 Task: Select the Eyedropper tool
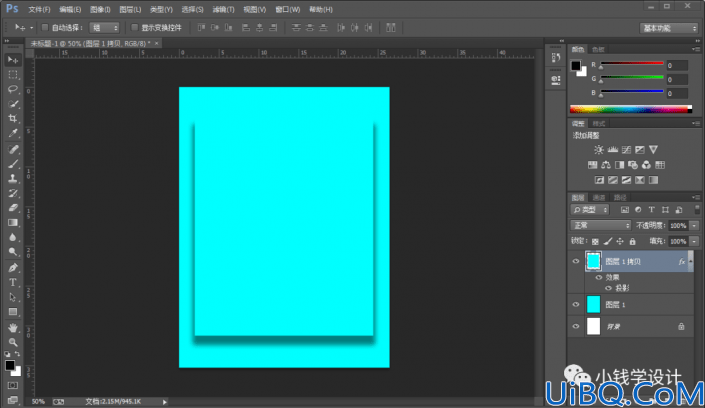coord(13,133)
